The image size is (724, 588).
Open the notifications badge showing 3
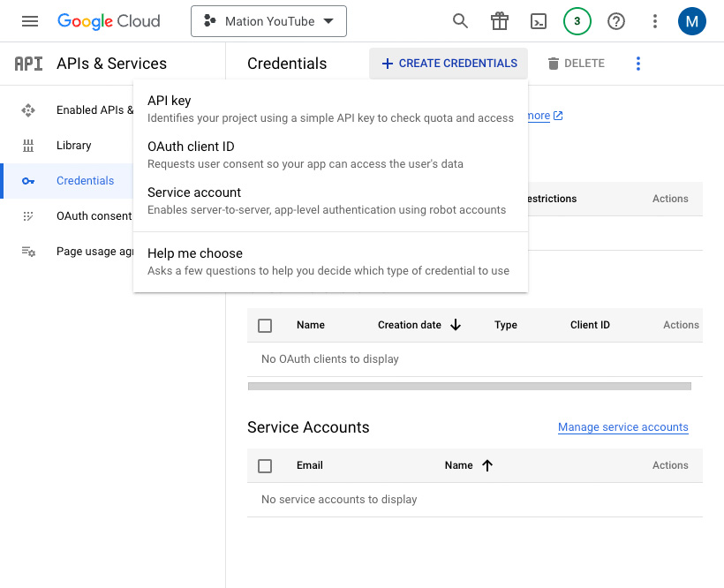click(577, 21)
